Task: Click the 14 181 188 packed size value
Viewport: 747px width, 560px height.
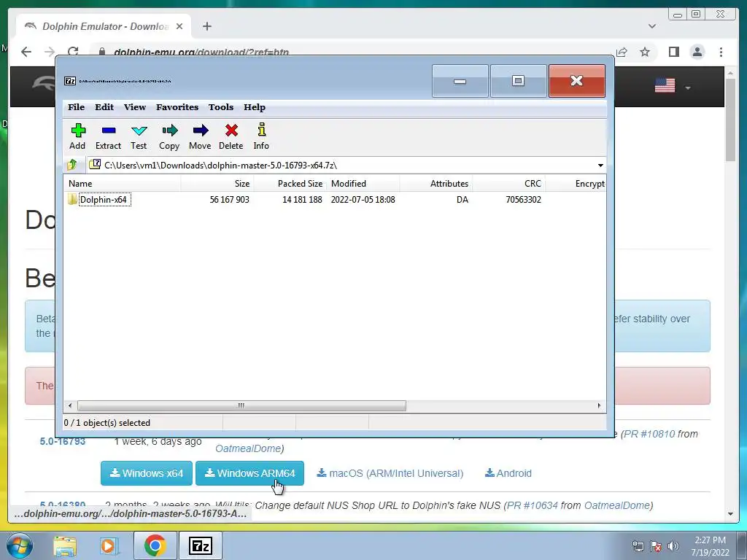Action: point(302,200)
